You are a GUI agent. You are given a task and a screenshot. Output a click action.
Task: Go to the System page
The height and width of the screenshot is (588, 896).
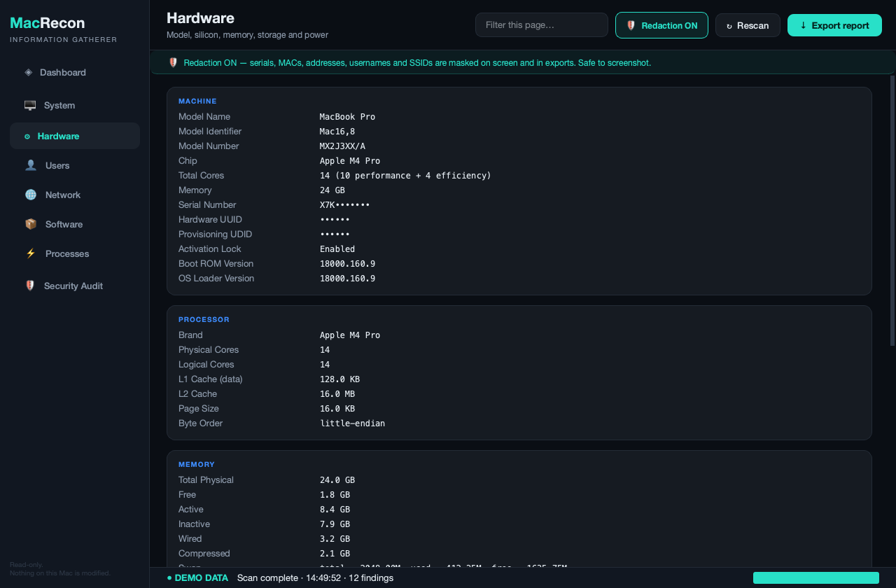point(75,105)
